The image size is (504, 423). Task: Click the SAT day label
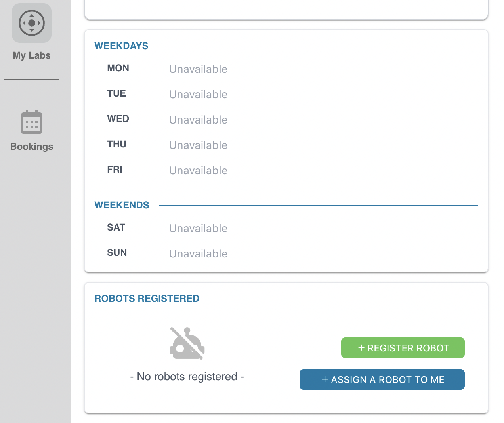click(116, 227)
